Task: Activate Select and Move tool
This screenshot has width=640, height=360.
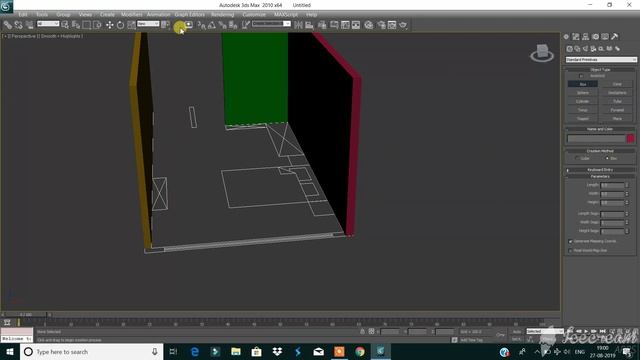Action: click(109, 25)
